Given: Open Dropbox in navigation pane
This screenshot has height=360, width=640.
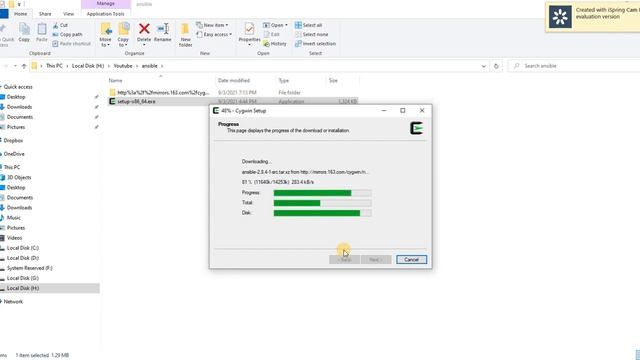Looking at the screenshot, I should click(x=13, y=140).
